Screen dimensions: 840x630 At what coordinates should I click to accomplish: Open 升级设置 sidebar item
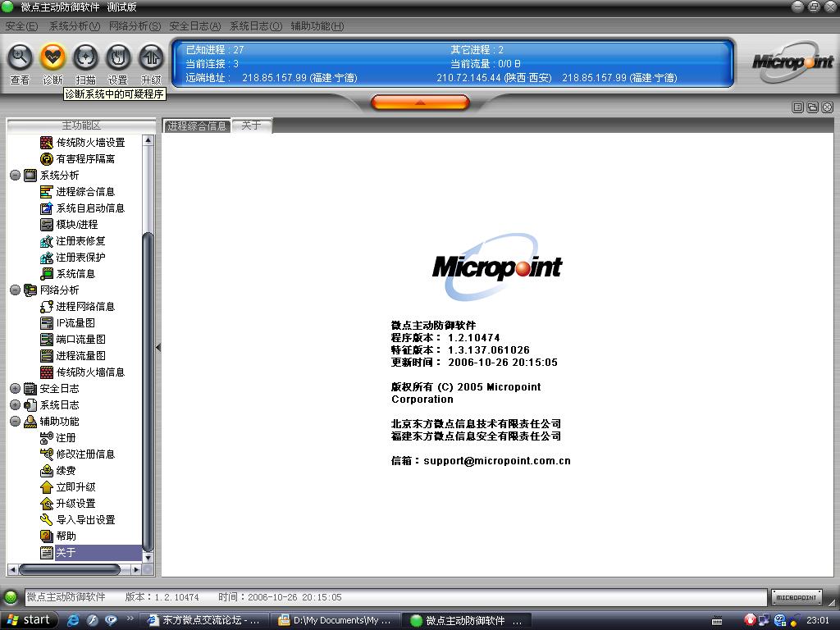point(68,504)
